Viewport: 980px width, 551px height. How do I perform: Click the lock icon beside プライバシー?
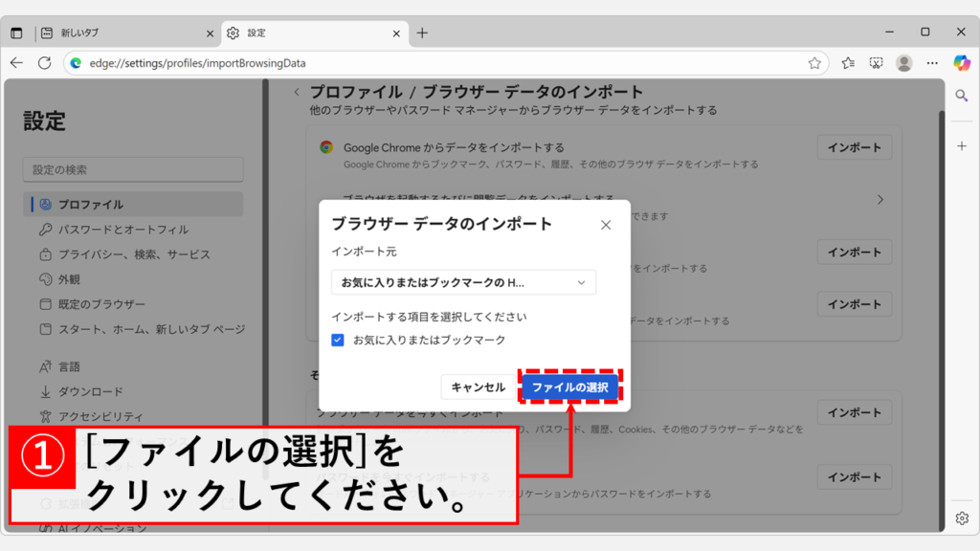point(45,254)
